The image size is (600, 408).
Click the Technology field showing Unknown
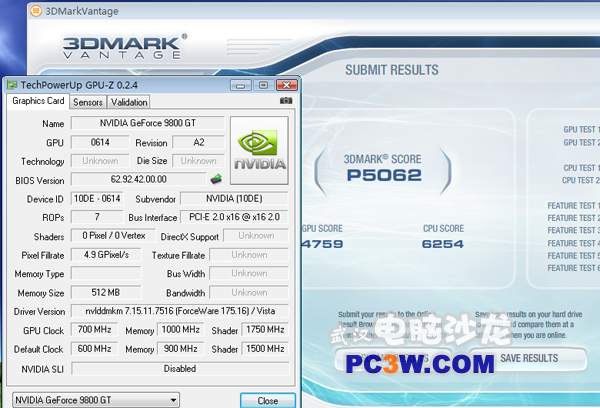coord(100,161)
